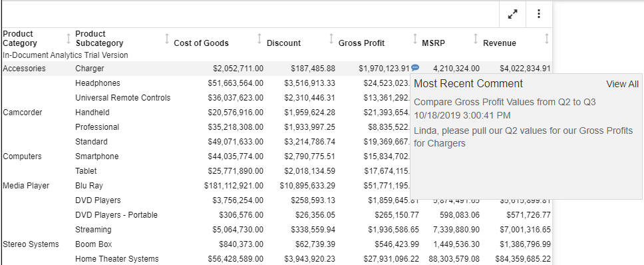The image size is (644, 265).
Task: Select the Most Recent Comment heading
Action: pyautogui.click(x=468, y=84)
